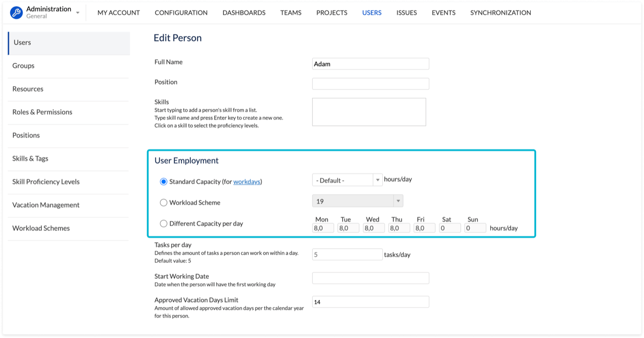Open the workdays link

click(x=246, y=182)
